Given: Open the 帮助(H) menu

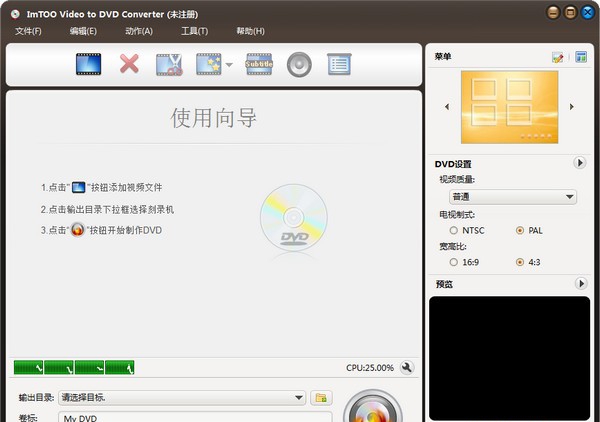Looking at the screenshot, I should [x=250, y=31].
